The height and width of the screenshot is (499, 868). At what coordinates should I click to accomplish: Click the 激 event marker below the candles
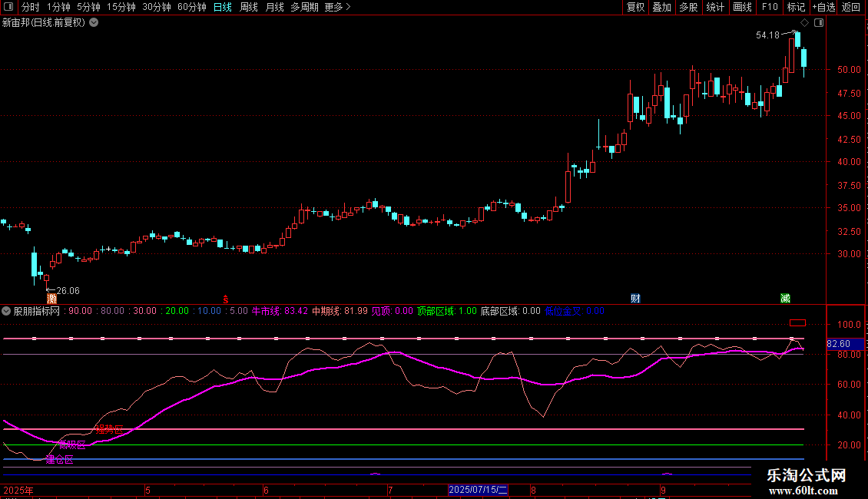tap(51, 298)
